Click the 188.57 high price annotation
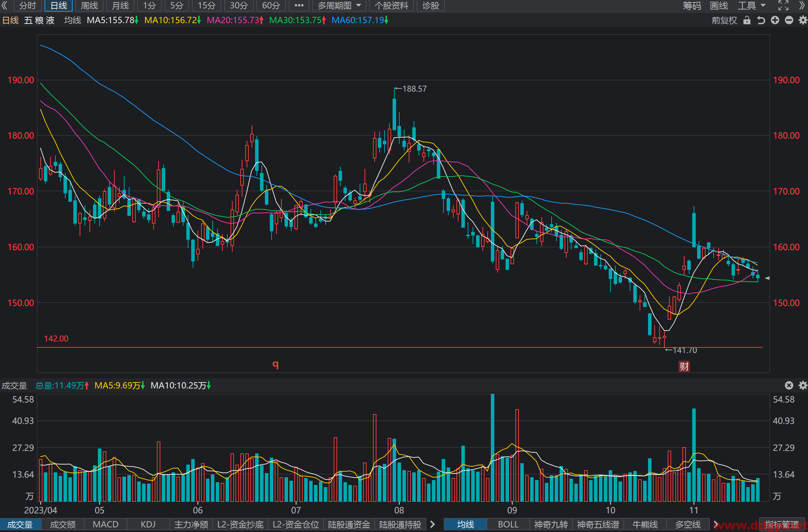808x532 pixels. click(x=411, y=89)
